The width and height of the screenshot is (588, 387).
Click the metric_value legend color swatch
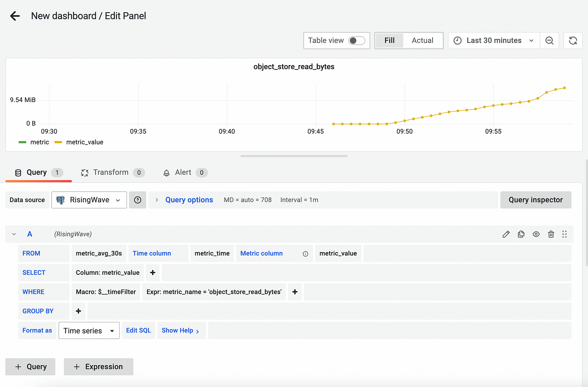pyautogui.click(x=58, y=142)
